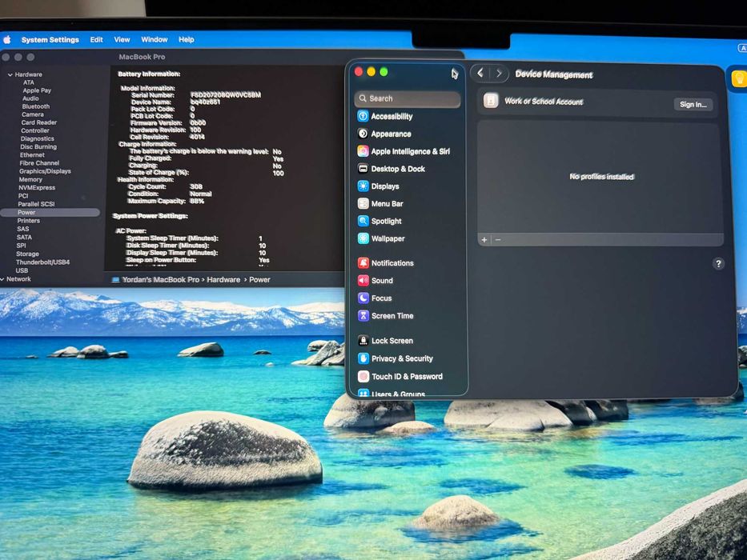
Task: Open Wallpaper settings icon
Action: 363,238
